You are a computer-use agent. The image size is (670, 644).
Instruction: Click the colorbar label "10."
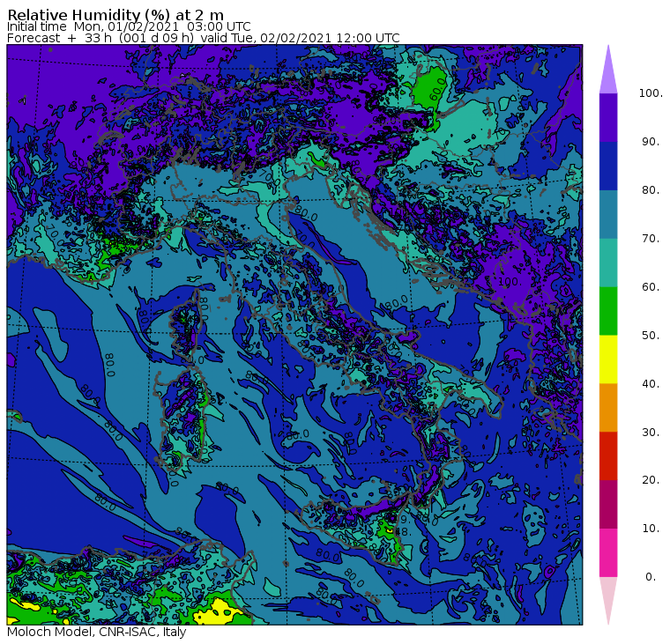click(651, 529)
